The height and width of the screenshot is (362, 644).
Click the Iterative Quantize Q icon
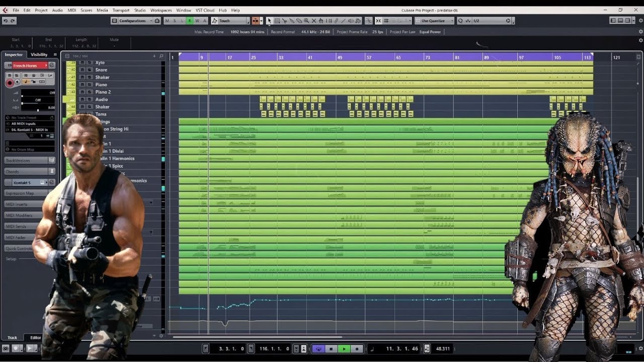[460, 21]
